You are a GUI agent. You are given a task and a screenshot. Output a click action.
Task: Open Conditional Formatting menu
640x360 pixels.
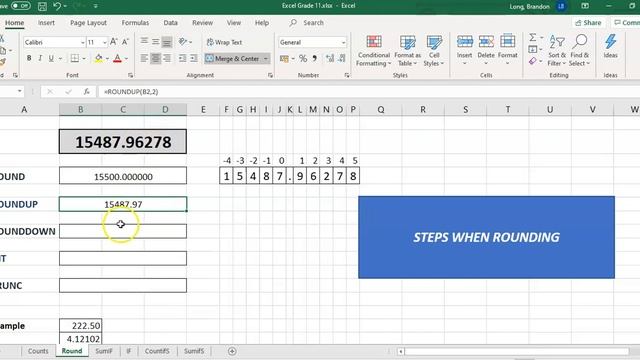pos(373,51)
